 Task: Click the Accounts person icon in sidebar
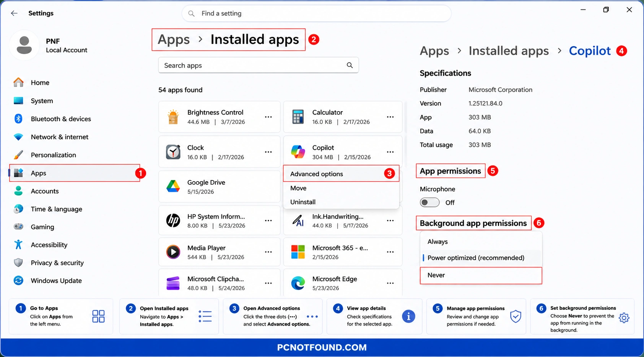(x=18, y=191)
